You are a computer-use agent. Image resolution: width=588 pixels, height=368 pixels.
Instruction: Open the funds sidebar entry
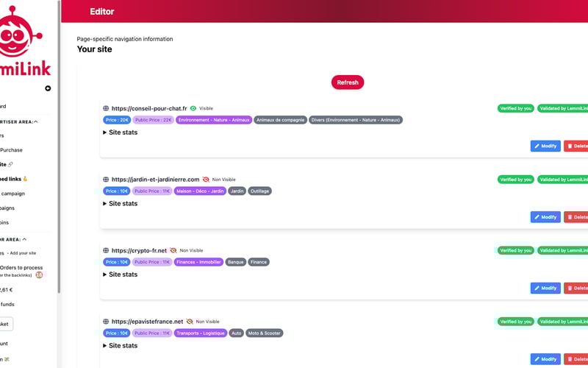point(7,304)
